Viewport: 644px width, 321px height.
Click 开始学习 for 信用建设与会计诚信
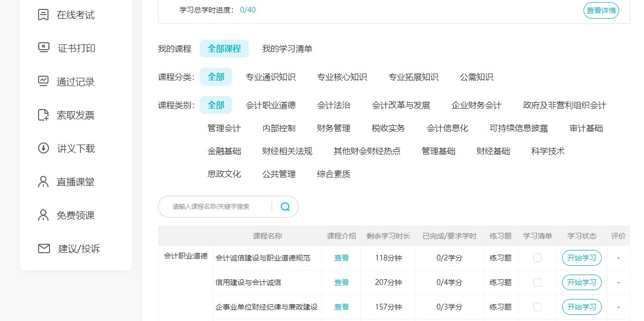(x=581, y=282)
